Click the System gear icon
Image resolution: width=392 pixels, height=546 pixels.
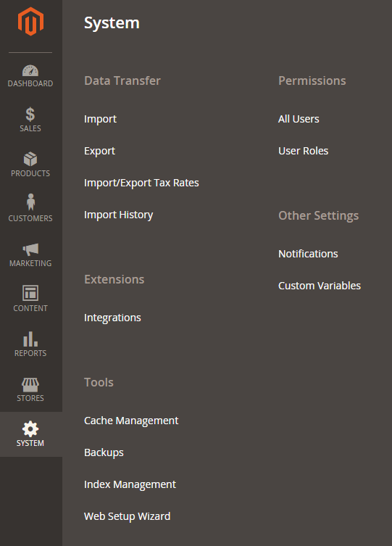(30, 429)
